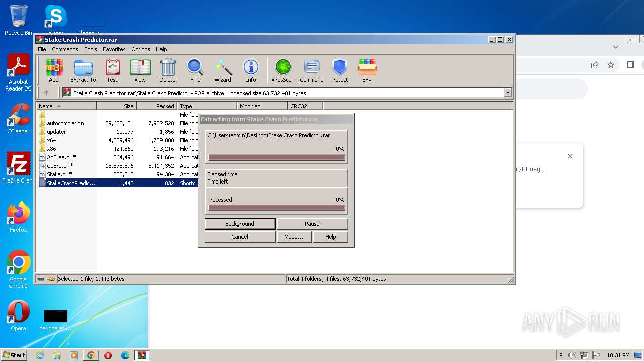Open the File menu
This screenshot has height=362, width=644.
pos(42,49)
